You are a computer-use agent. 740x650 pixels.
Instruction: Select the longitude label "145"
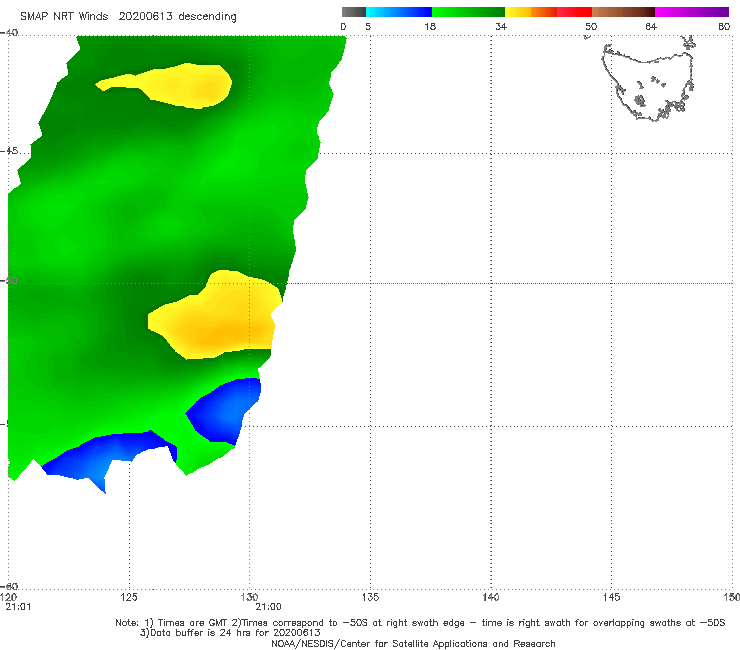coord(612,597)
